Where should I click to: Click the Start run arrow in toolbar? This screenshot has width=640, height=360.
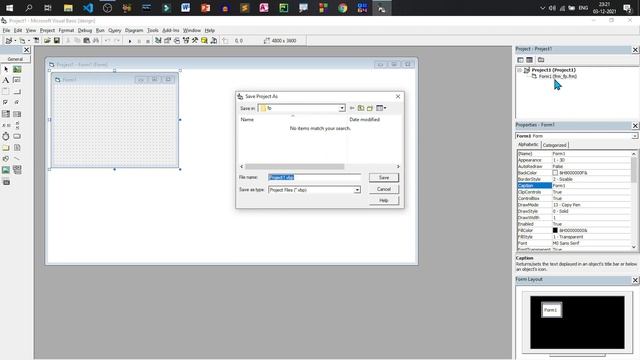[130, 41]
